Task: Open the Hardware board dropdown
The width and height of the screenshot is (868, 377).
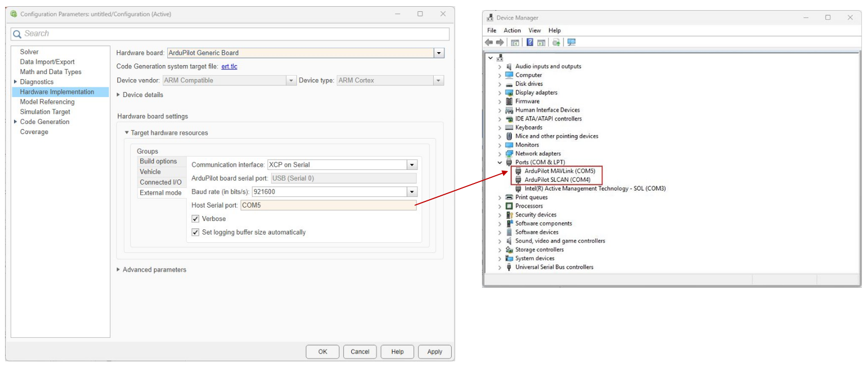Action: [439, 53]
